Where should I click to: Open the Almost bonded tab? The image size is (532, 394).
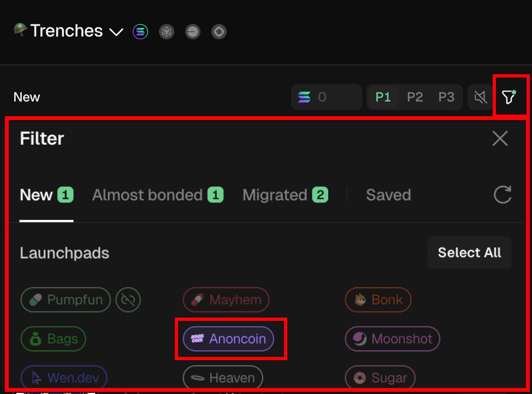click(157, 195)
